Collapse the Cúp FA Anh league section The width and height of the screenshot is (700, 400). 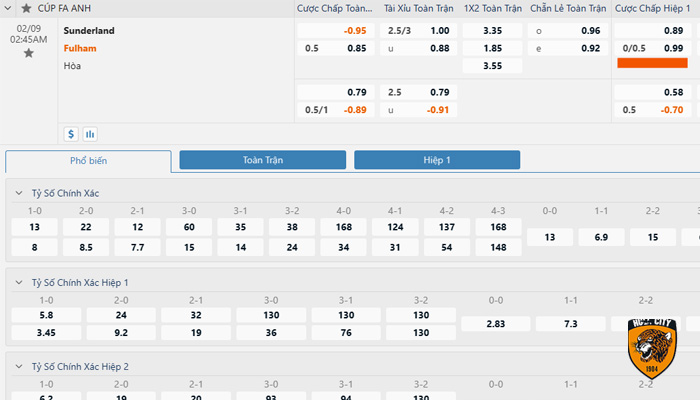click(x=10, y=8)
